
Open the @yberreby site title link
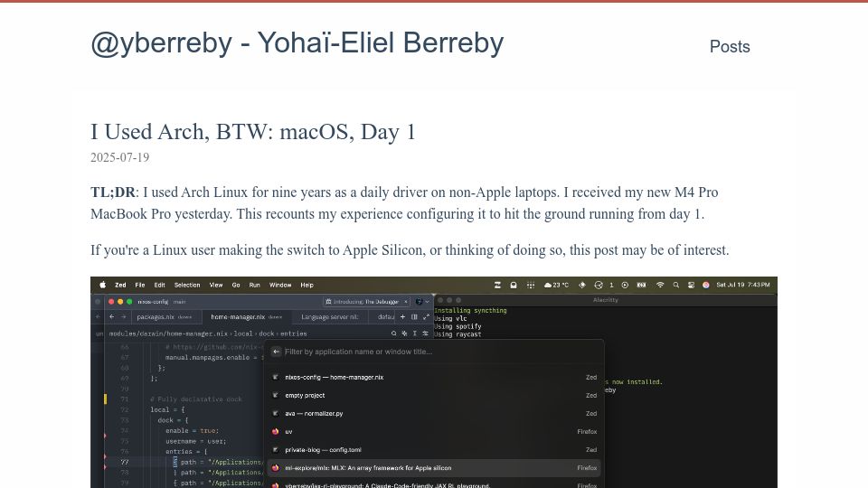click(x=297, y=43)
